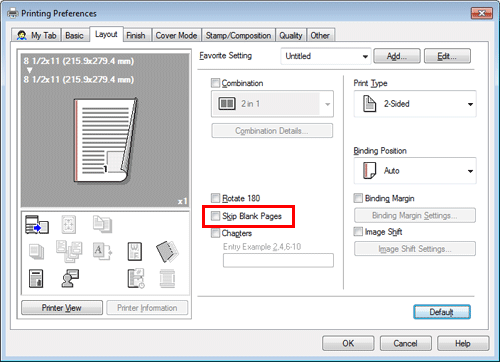Click the printer icon in the title bar
This screenshot has width=500, height=362.
[13, 13]
